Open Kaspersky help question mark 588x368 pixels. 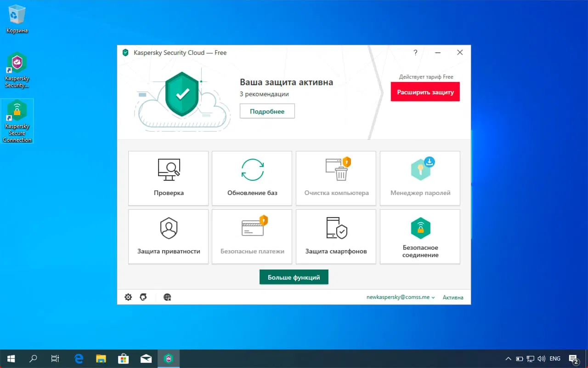(415, 52)
